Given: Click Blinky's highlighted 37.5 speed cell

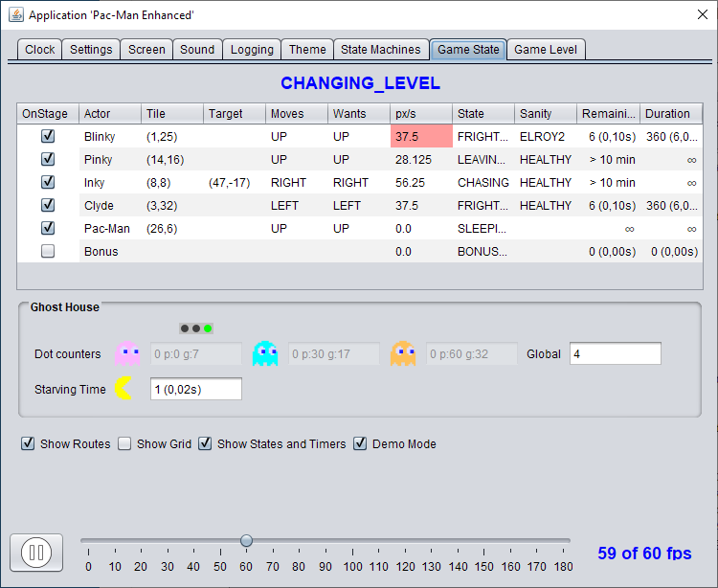Looking at the screenshot, I should (421, 137).
